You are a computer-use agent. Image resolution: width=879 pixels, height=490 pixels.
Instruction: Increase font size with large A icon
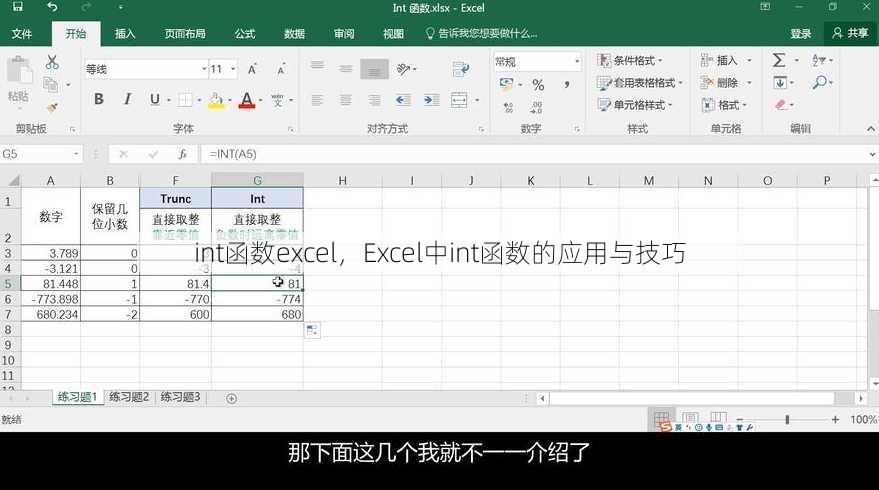(x=252, y=69)
